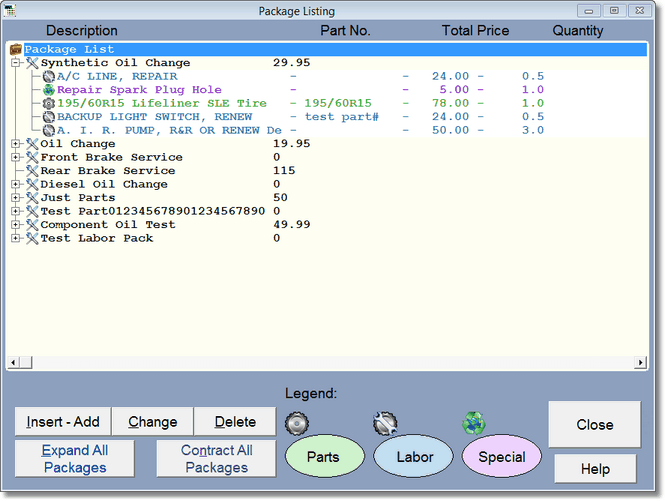Click the 'test part#' part number

point(341,117)
